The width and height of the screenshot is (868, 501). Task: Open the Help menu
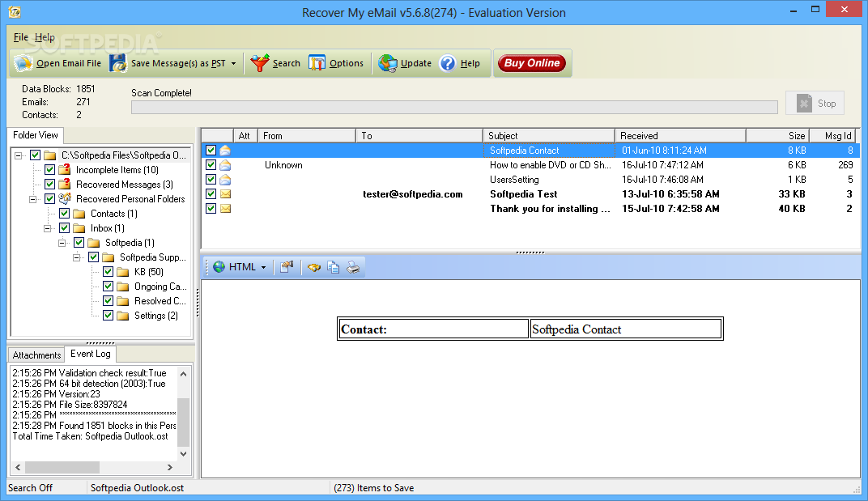45,37
